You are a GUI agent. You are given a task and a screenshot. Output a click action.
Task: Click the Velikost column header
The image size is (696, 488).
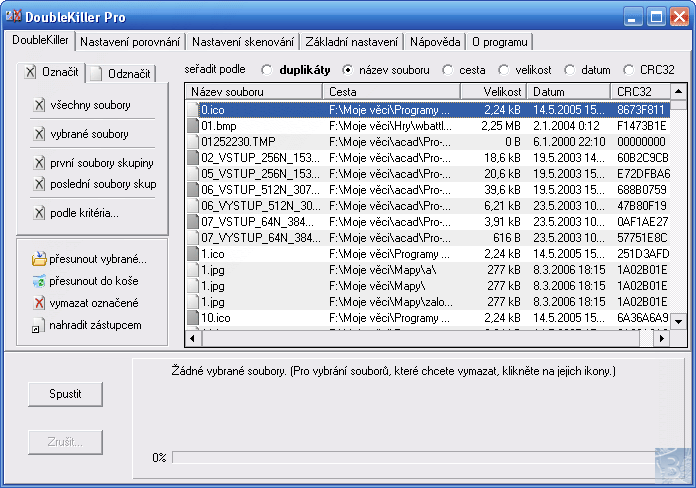(x=494, y=92)
